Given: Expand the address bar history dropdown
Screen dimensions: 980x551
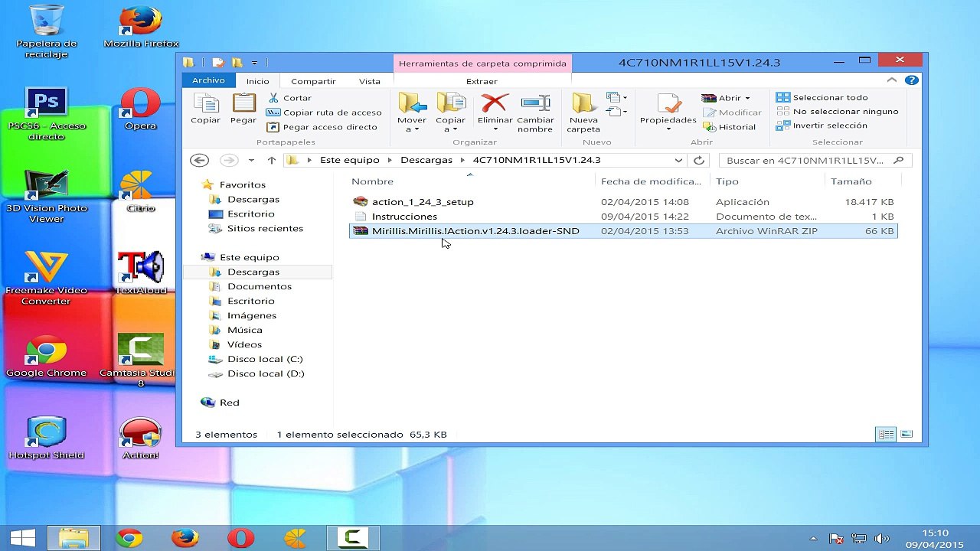Looking at the screenshot, I should click(x=678, y=160).
